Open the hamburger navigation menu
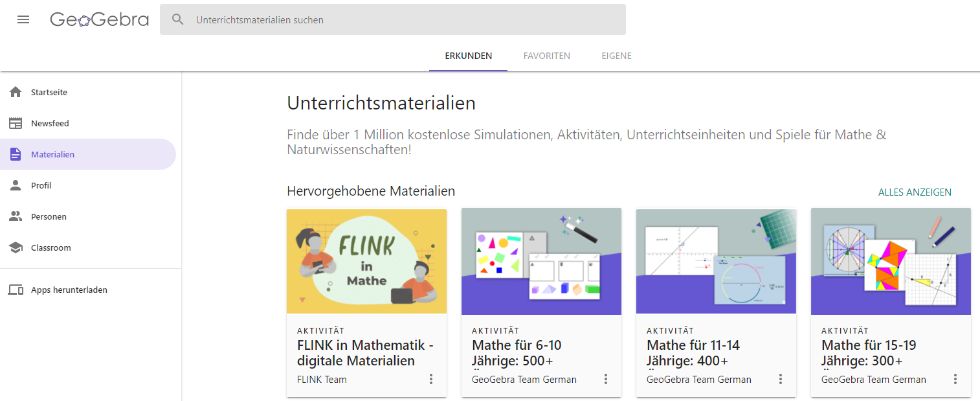The width and height of the screenshot is (980, 401). point(23,19)
